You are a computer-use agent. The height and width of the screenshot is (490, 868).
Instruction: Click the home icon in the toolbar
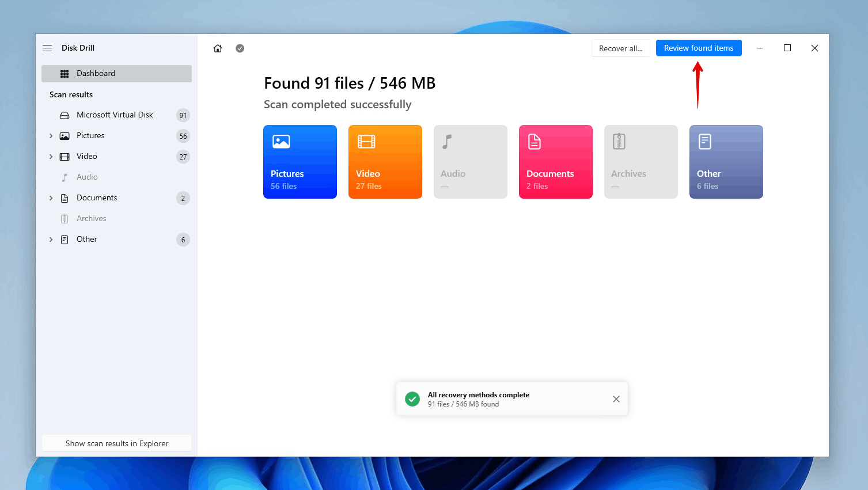click(218, 48)
